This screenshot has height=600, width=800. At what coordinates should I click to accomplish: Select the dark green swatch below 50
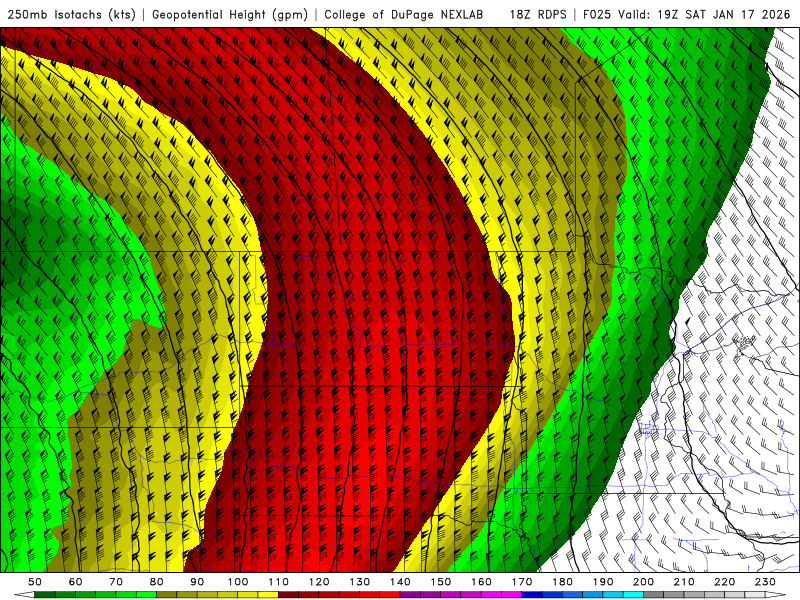click(x=44, y=595)
